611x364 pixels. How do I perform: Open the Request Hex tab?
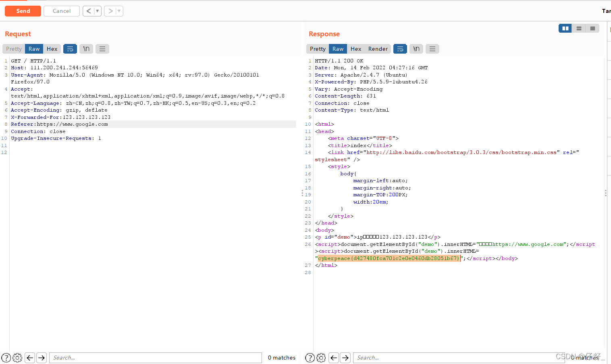pos(52,49)
